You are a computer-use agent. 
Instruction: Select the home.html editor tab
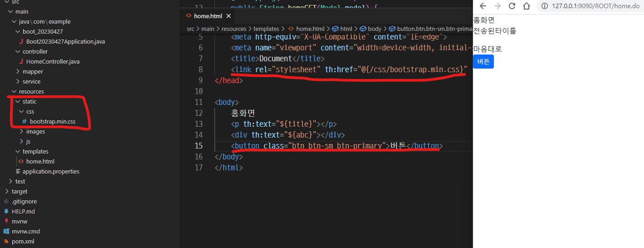[208, 16]
